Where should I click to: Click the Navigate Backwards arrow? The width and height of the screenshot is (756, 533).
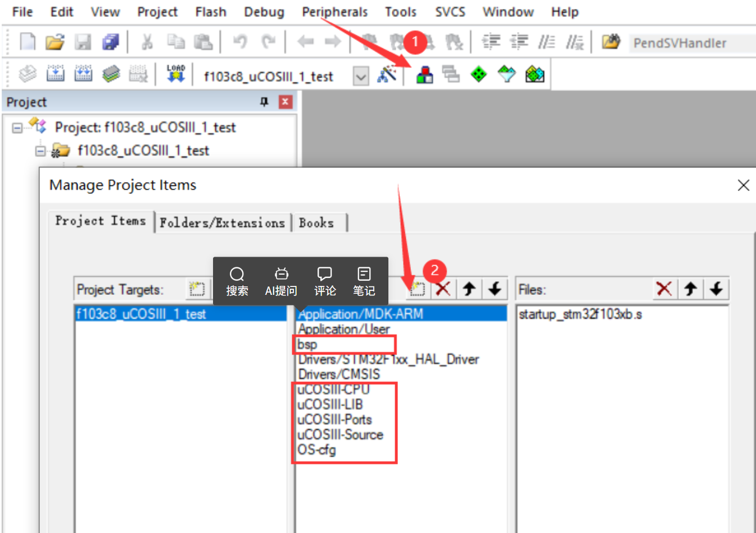(305, 42)
